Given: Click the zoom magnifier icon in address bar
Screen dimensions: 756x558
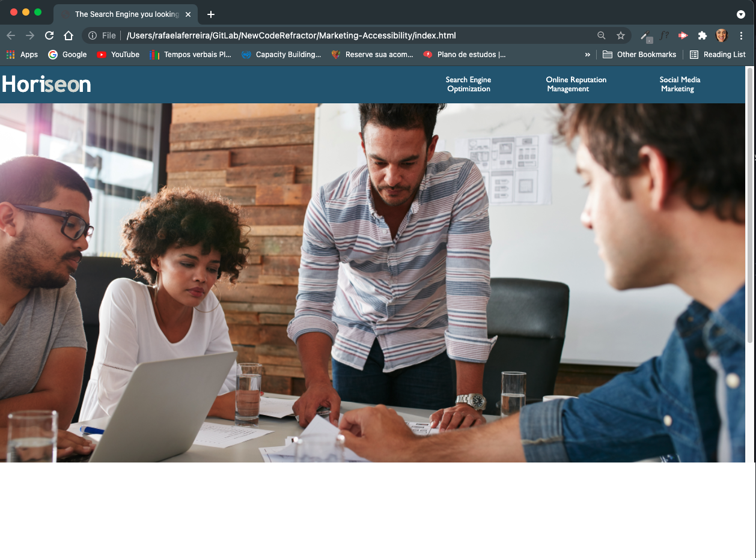Looking at the screenshot, I should pyautogui.click(x=602, y=35).
